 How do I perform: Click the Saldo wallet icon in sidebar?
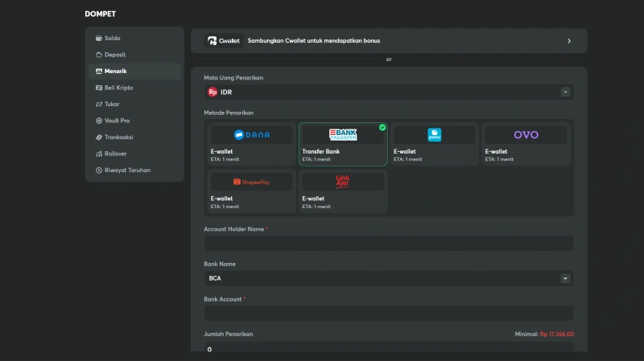tap(98, 38)
